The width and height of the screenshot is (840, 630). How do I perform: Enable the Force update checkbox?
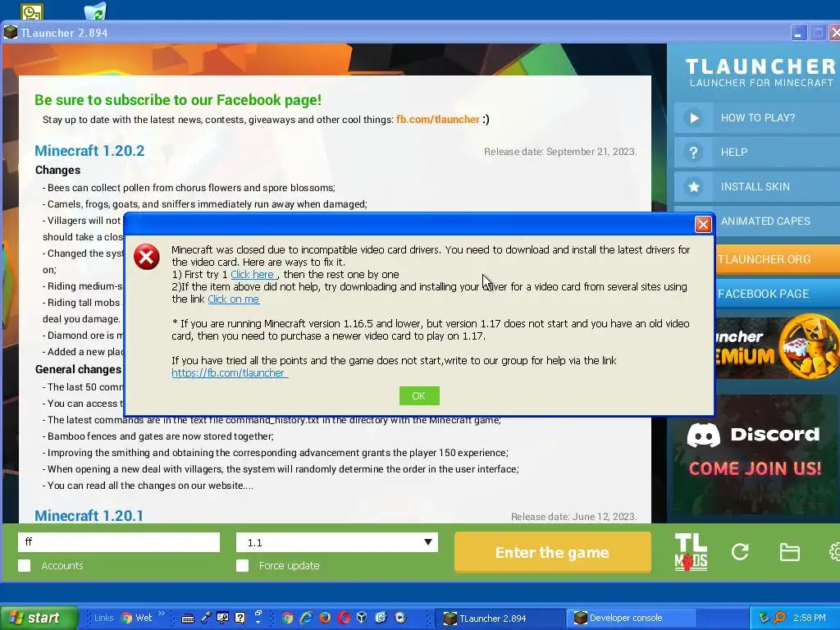point(242,566)
